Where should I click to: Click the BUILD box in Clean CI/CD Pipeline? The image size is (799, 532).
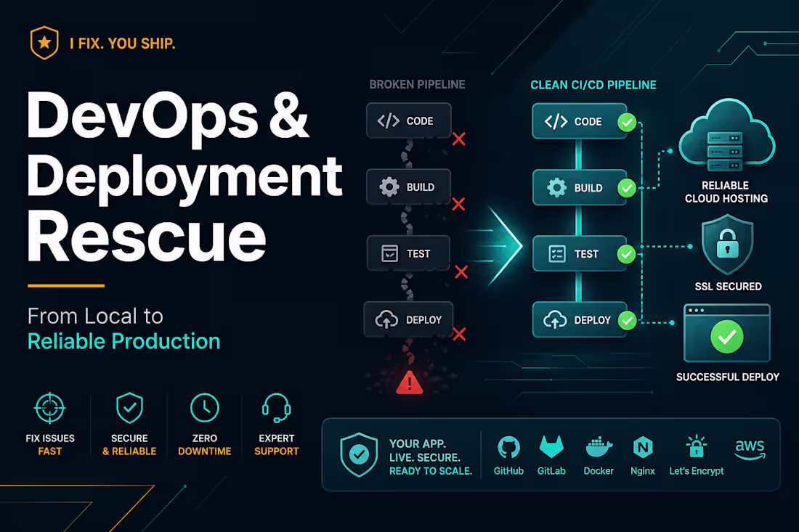[x=580, y=187]
